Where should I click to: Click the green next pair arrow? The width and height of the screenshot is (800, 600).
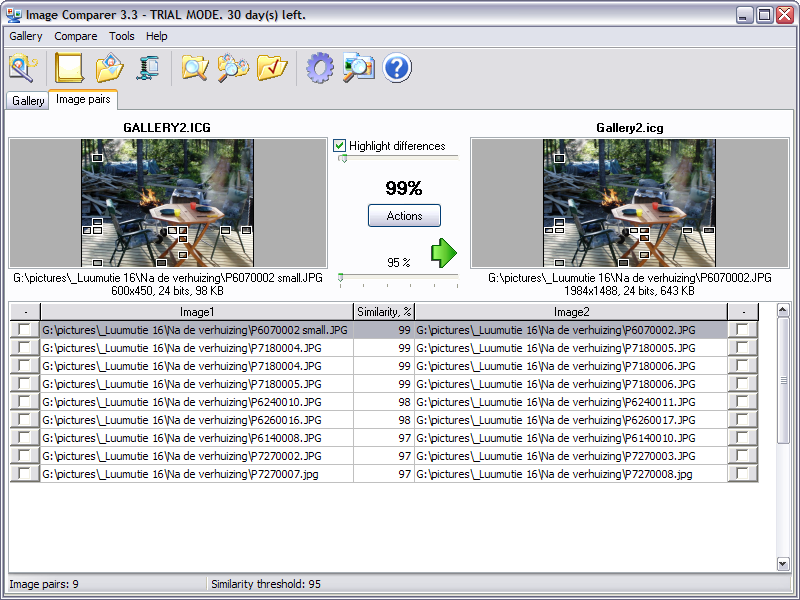tap(444, 253)
